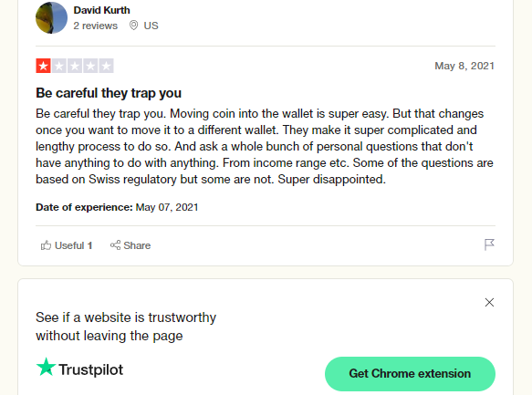Click the Trustpilot wordmark
Viewport: 532px width, 395px height.
[x=91, y=369]
